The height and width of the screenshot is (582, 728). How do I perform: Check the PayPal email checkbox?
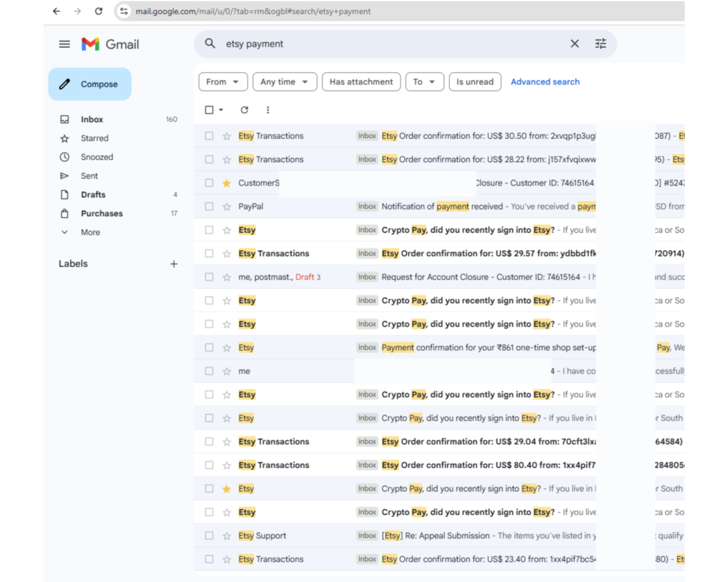(209, 207)
